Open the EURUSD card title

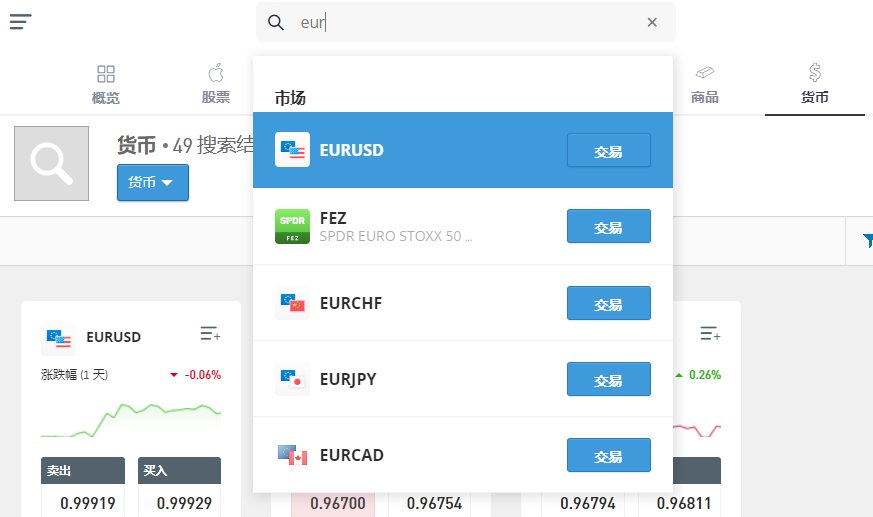pyautogui.click(x=114, y=337)
